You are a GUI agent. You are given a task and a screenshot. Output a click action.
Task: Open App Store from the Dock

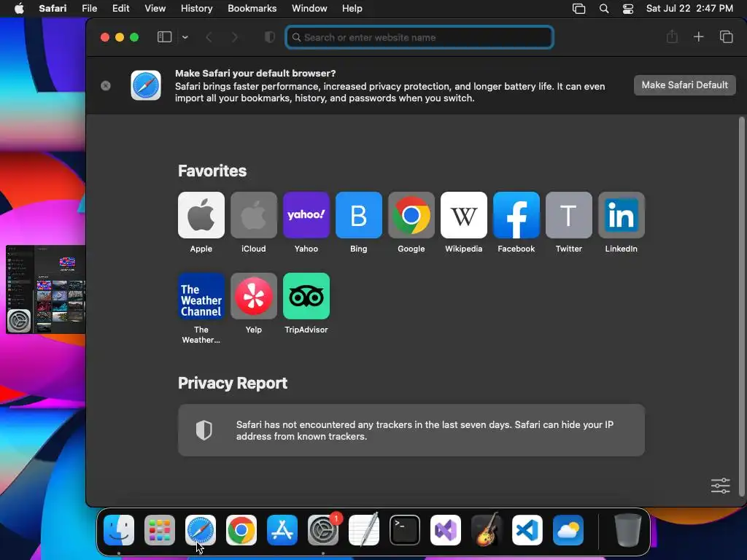tap(282, 530)
